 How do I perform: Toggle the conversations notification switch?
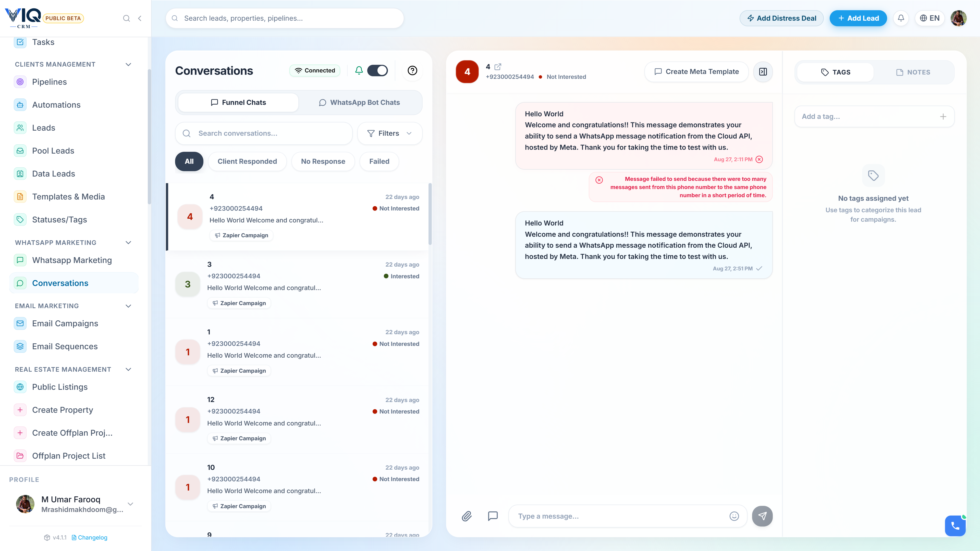(x=377, y=70)
